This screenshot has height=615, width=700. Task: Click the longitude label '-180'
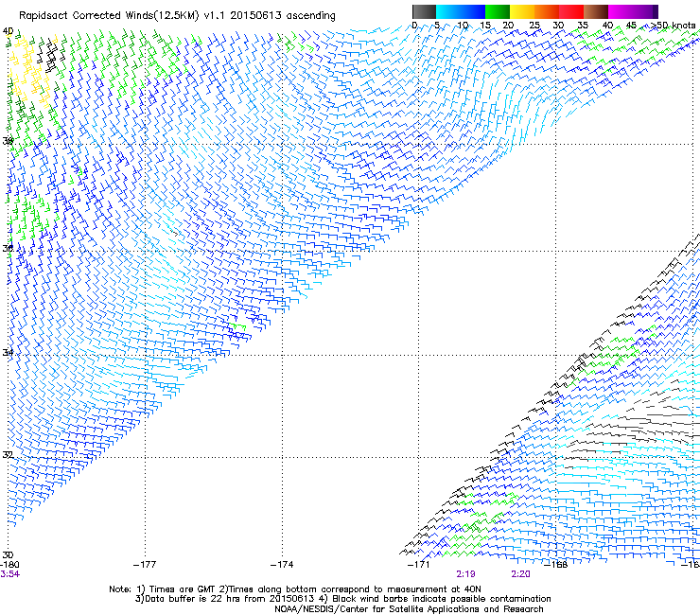coord(9,565)
